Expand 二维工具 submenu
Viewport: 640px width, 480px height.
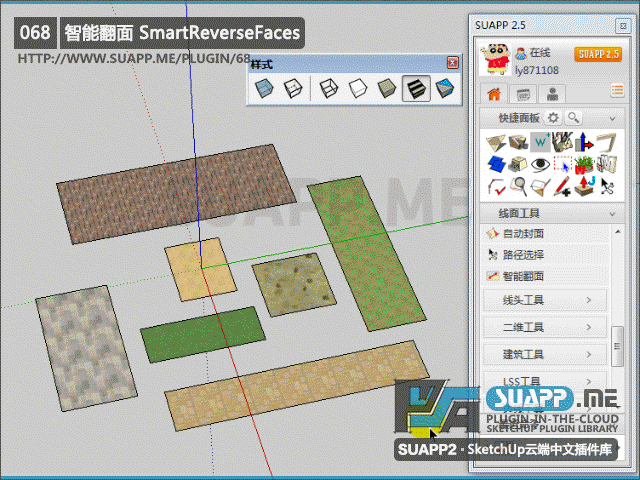click(544, 327)
